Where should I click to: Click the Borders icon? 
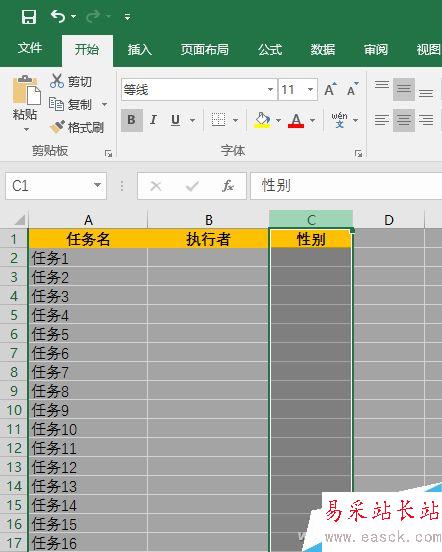point(218,120)
